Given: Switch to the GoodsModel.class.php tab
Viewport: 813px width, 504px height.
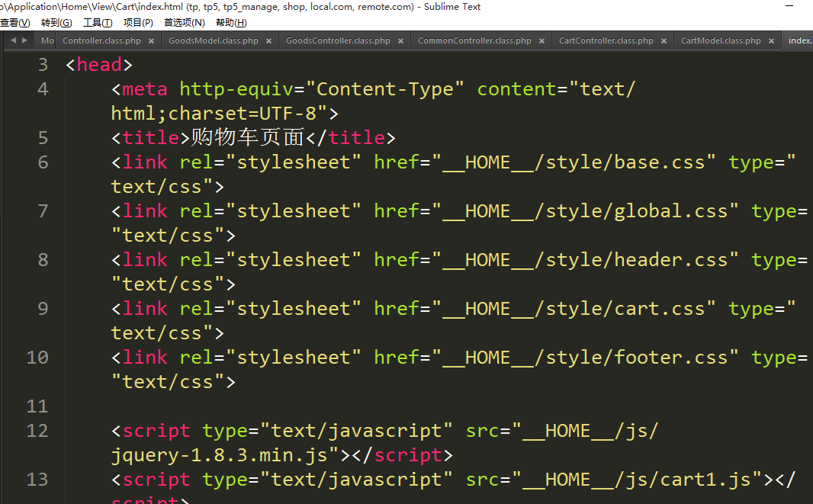Looking at the screenshot, I should click(214, 41).
